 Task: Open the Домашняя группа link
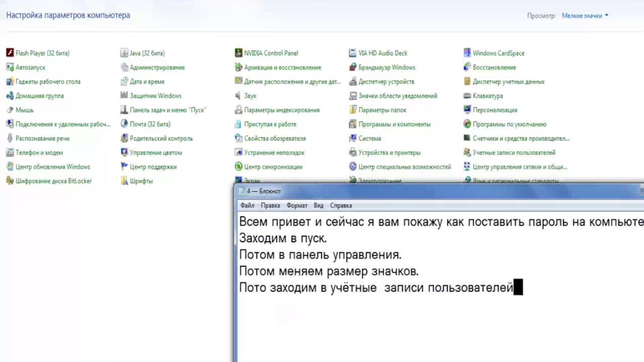(40, 96)
